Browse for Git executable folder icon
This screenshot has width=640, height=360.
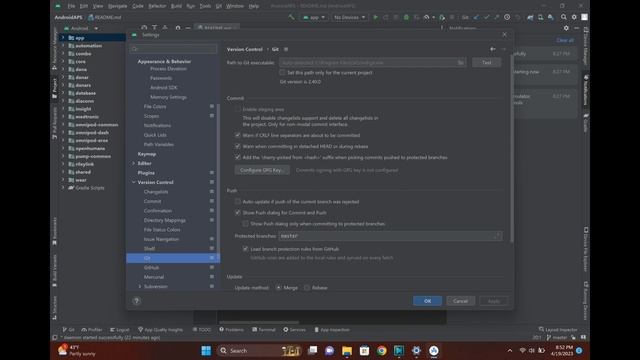click(461, 62)
